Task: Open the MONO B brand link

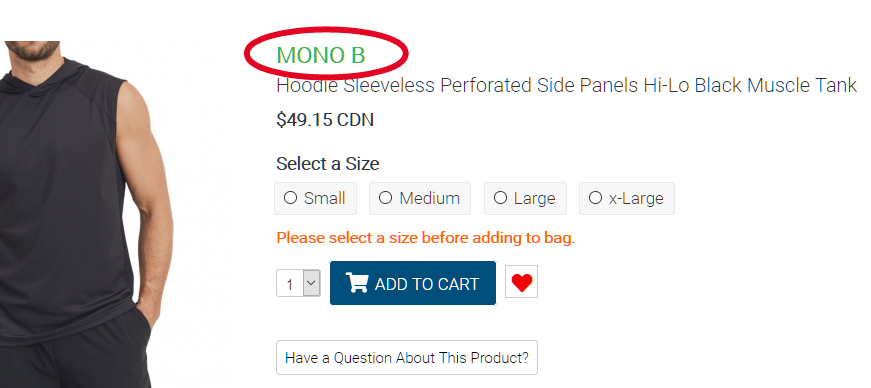Action: pyautogui.click(x=321, y=55)
